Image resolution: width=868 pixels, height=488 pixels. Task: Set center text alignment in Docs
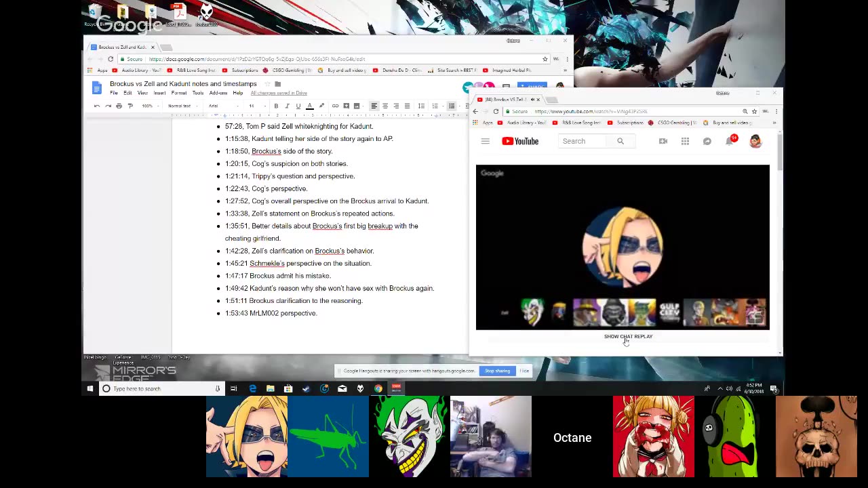coord(385,106)
